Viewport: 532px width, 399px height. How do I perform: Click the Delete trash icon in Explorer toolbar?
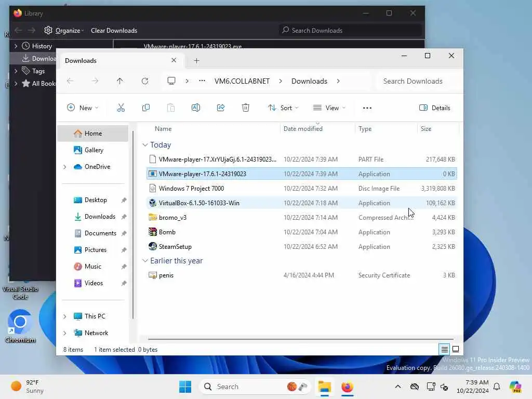pos(246,108)
